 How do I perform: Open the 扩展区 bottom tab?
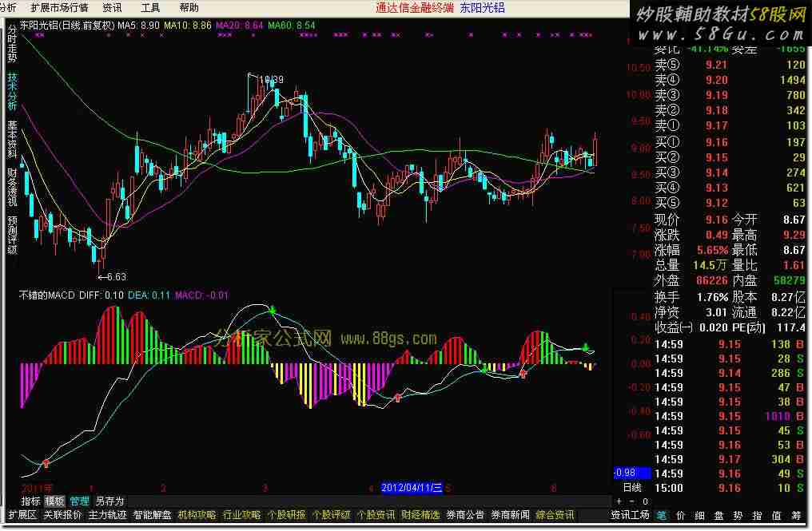(22, 515)
